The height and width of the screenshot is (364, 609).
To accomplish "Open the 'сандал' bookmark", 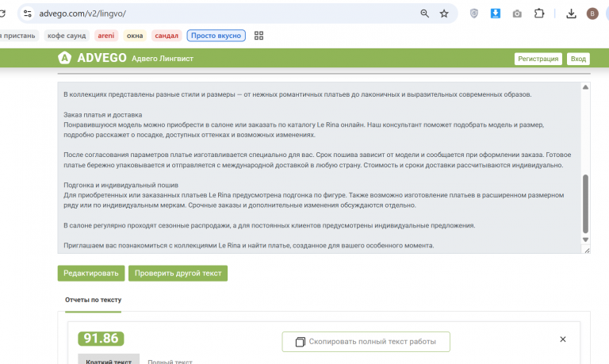I will coord(167,36).
